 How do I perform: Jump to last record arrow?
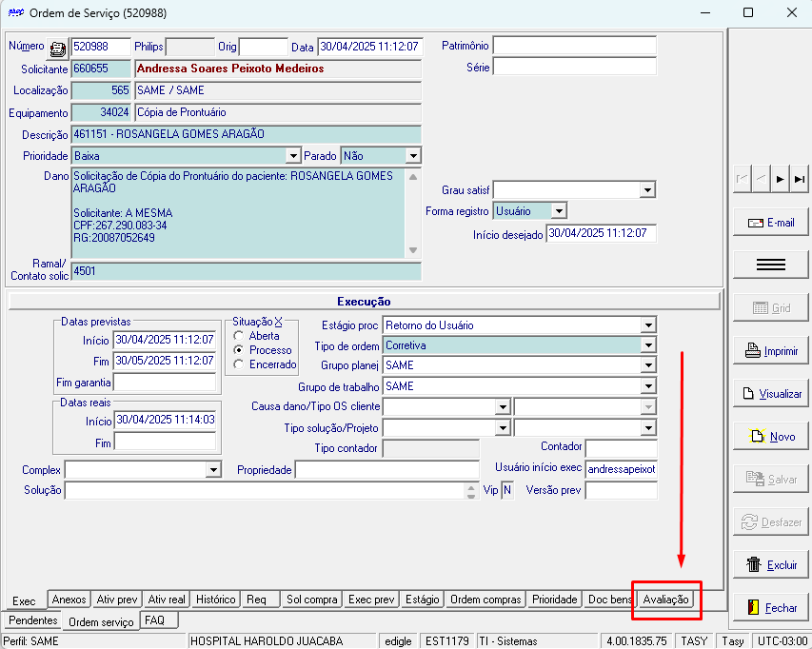click(x=799, y=180)
